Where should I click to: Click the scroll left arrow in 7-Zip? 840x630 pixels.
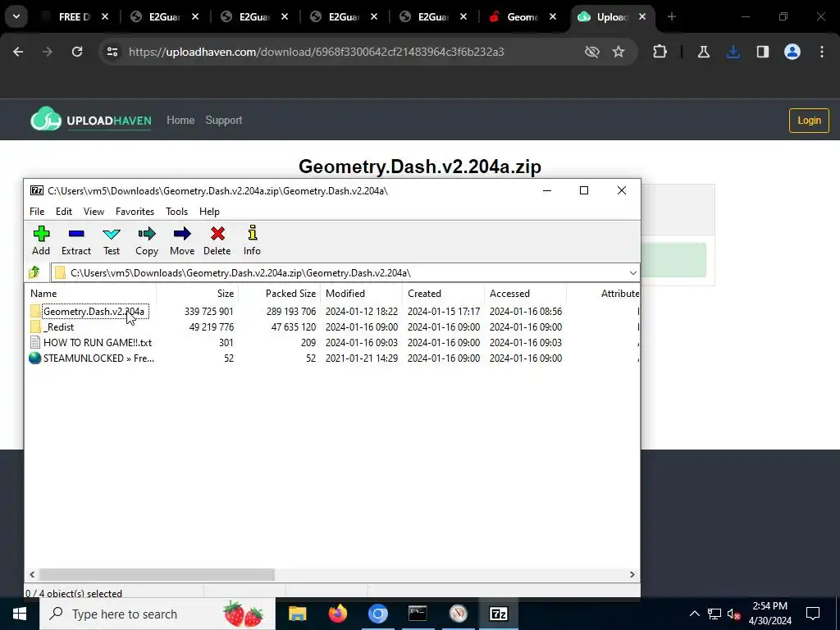point(32,574)
